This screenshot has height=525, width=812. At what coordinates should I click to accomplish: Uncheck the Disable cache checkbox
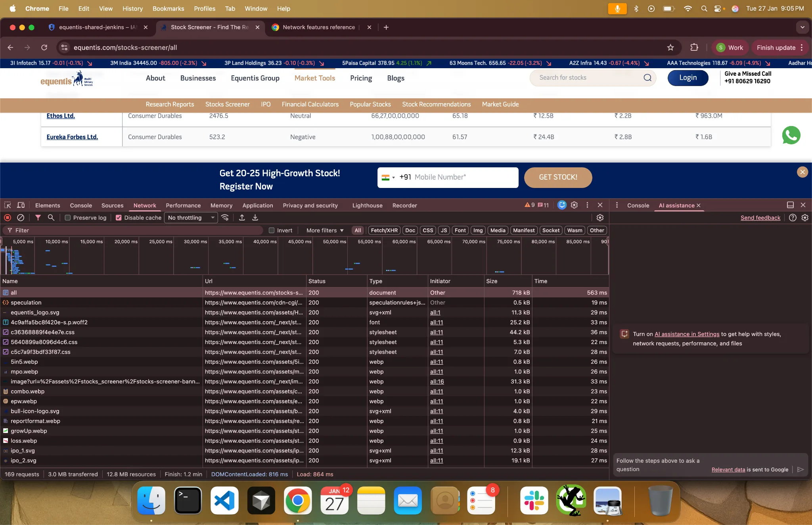(119, 218)
